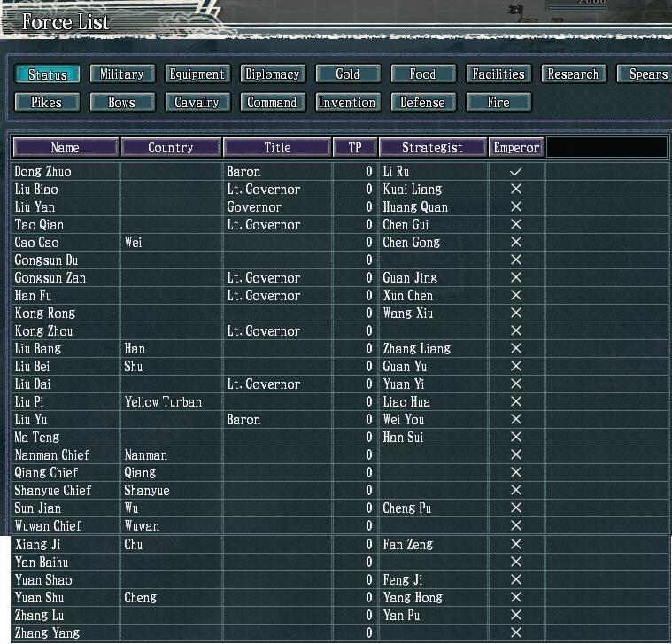Click Cao Cao's Emperor X mark

click(516, 243)
